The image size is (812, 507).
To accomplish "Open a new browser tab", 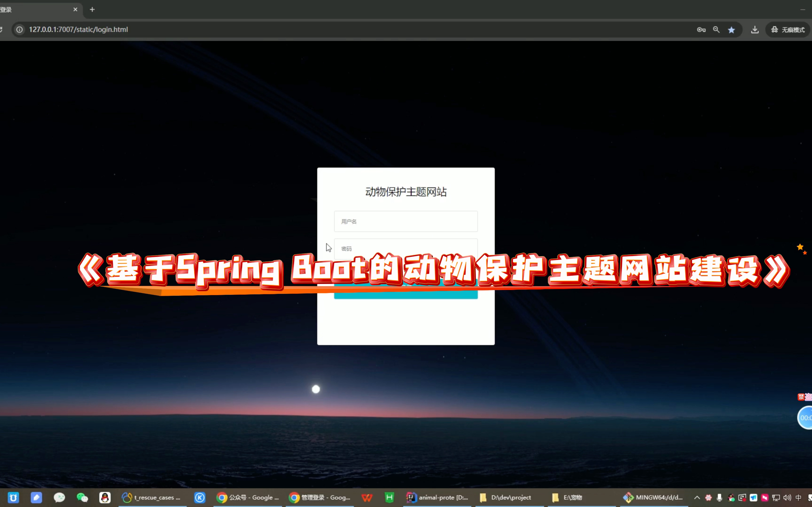I will pyautogui.click(x=92, y=9).
